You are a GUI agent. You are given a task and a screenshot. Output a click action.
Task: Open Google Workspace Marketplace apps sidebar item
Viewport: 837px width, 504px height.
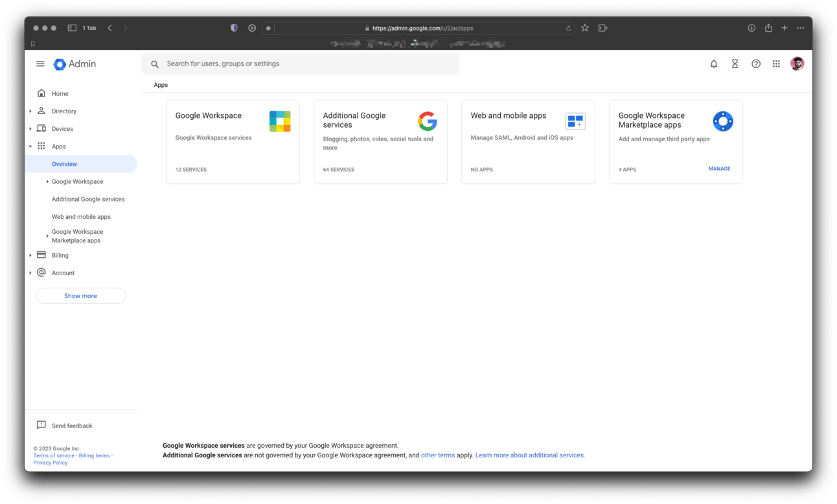point(78,236)
